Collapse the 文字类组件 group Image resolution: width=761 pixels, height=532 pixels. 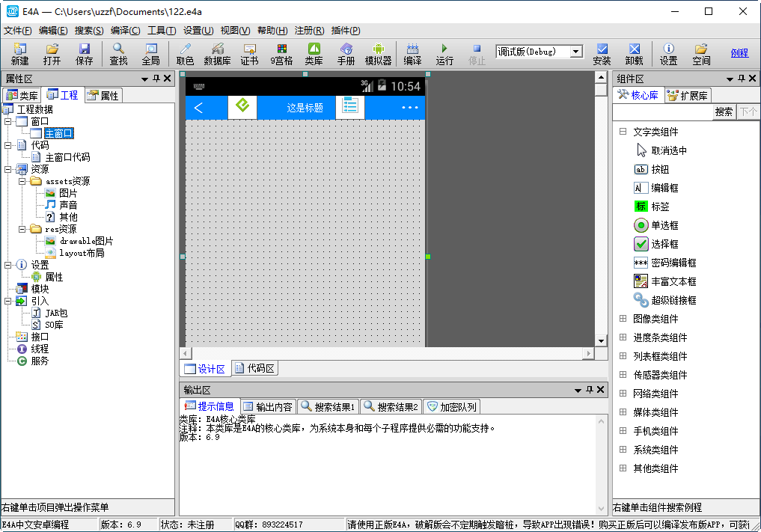[623, 132]
